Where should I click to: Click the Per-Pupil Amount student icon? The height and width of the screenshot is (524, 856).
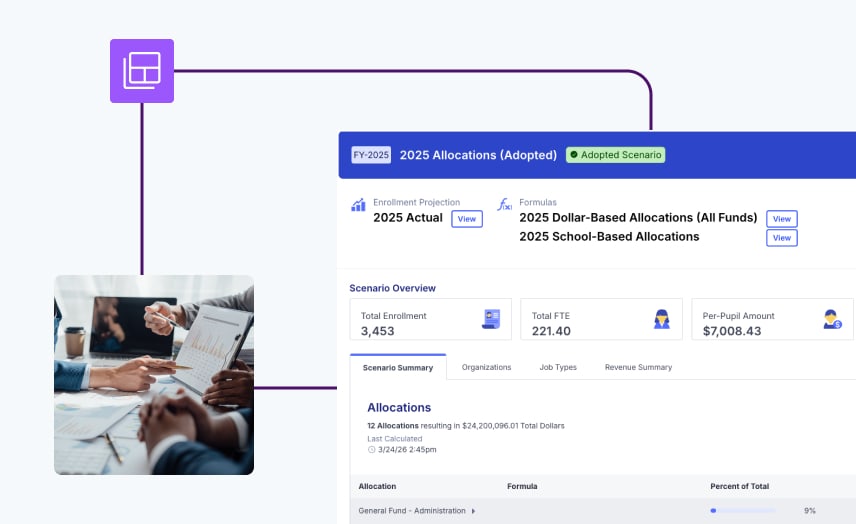(x=833, y=319)
